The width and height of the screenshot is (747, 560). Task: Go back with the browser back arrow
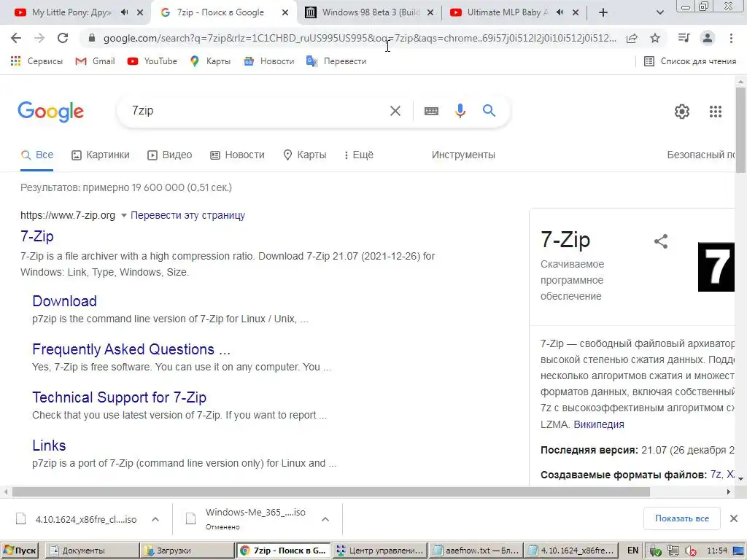pos(16,38)
